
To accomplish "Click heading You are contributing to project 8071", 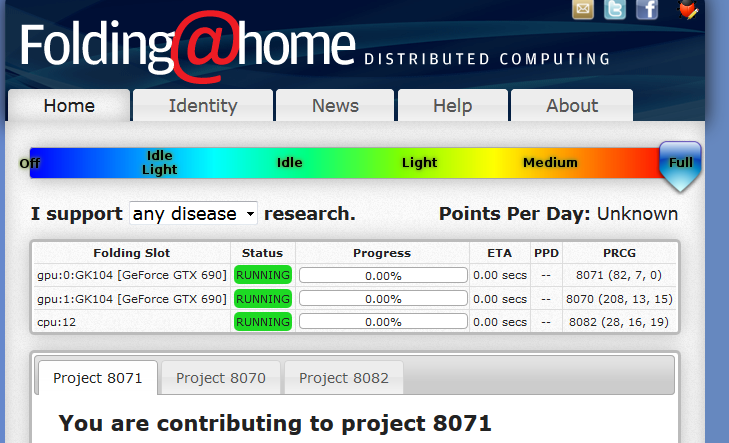I will pyautogui.click(x=275, y=423).
